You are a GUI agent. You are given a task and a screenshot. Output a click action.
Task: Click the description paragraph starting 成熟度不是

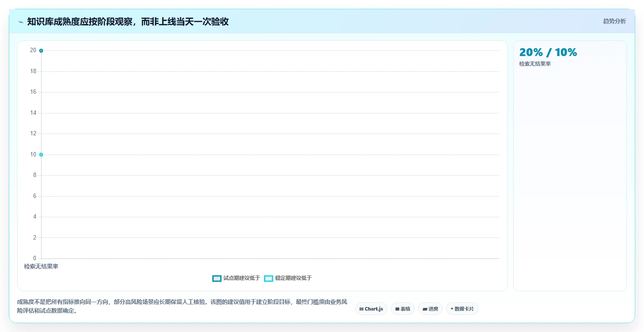(x=182, y=307)
